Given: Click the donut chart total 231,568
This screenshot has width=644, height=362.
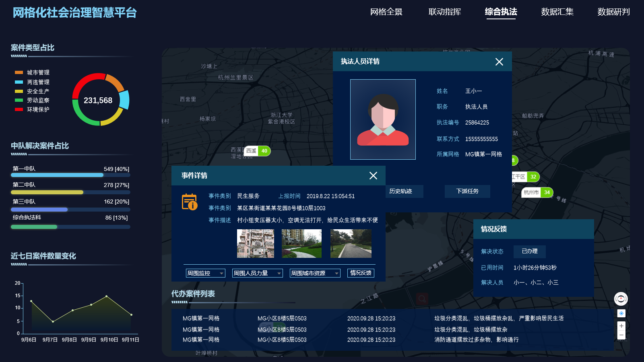Looking at the screenshot, I should coord(98,101).
